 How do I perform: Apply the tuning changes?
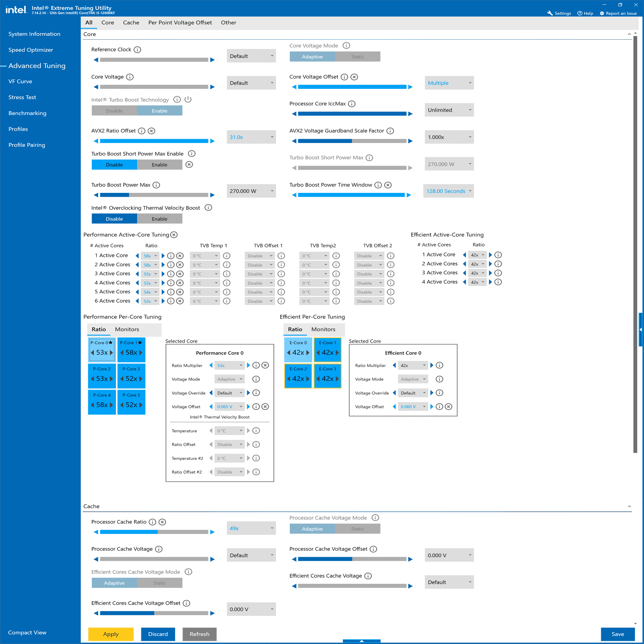tap(111, 634)
